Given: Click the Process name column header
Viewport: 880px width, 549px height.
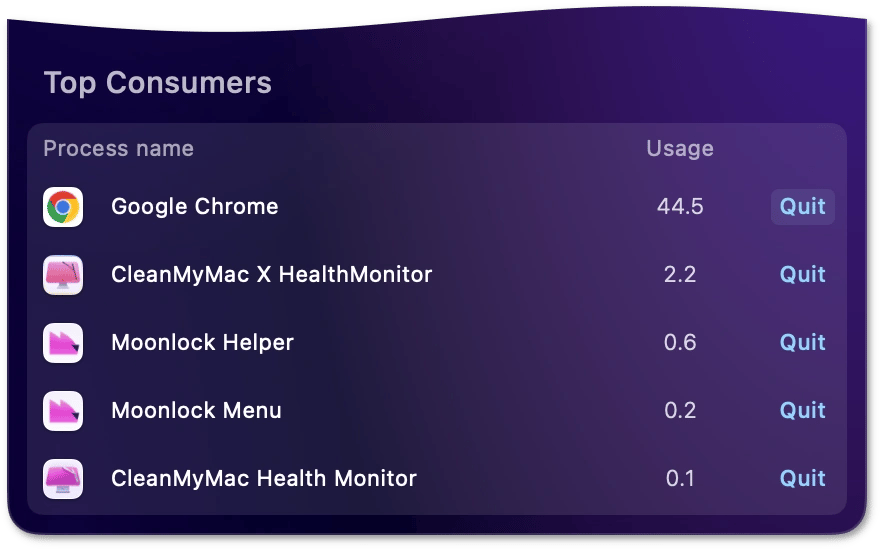Looking at the screenshot, I should pyautogui.click(x=118, y=149).
